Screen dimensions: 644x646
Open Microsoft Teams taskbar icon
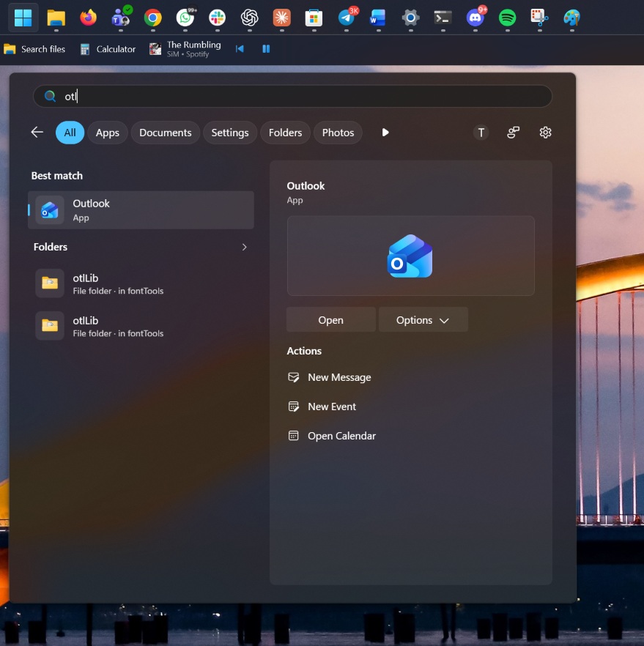tap(121, 18)
